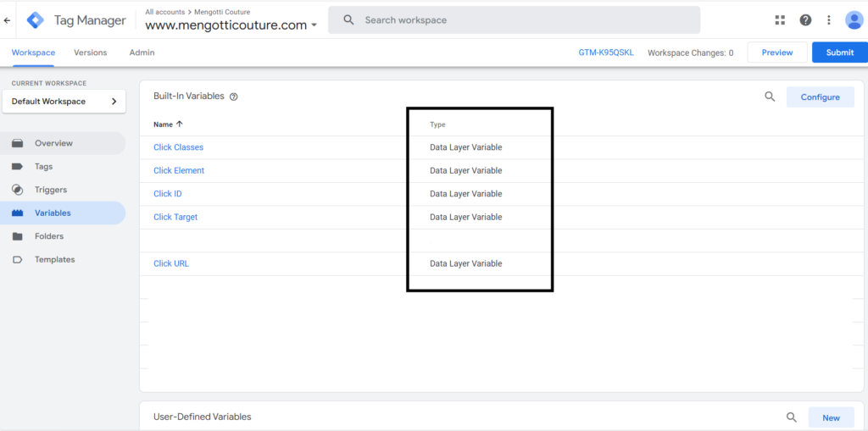The width and height of the screenshot is (868, 431).
Task: Click the Submit button
Action: coord(840,52)
